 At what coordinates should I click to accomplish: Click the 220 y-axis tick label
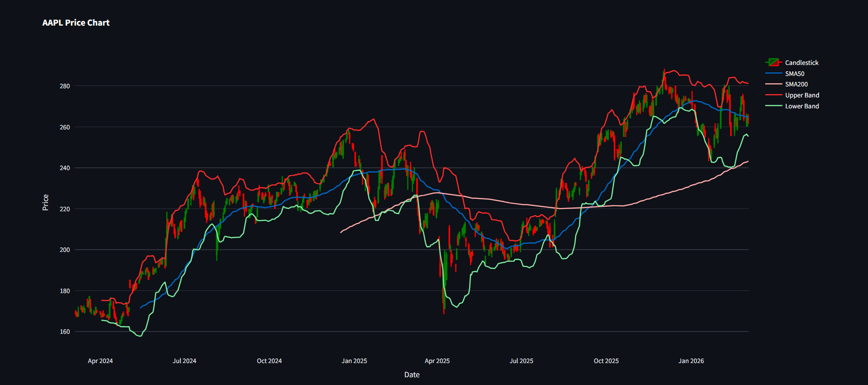tap(65, 209)
